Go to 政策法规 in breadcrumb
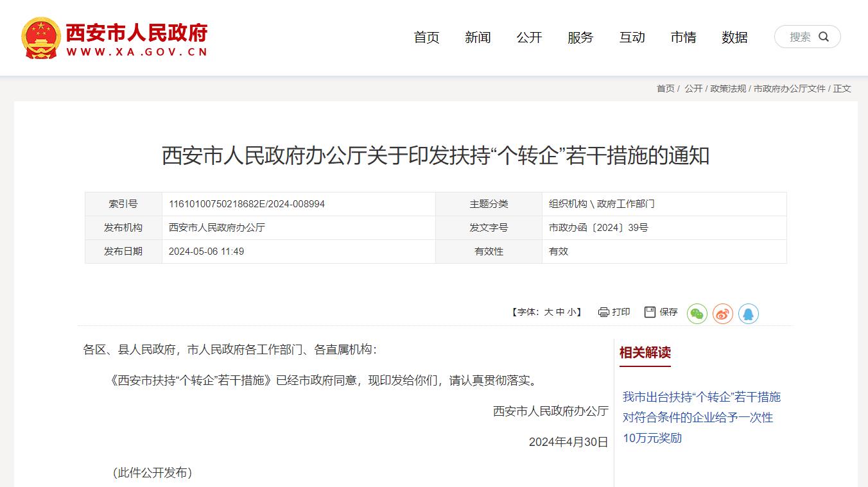The width and height of the screenshot is (868, 487). 728,89
